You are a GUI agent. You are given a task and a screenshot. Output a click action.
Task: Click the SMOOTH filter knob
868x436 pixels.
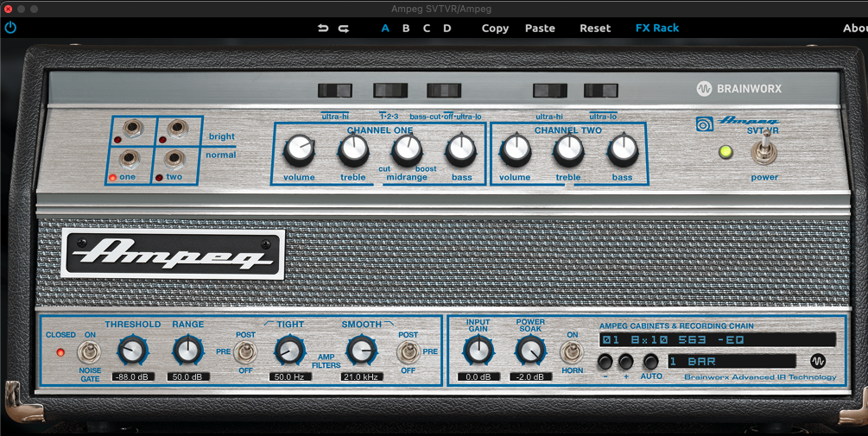point(362,351)
